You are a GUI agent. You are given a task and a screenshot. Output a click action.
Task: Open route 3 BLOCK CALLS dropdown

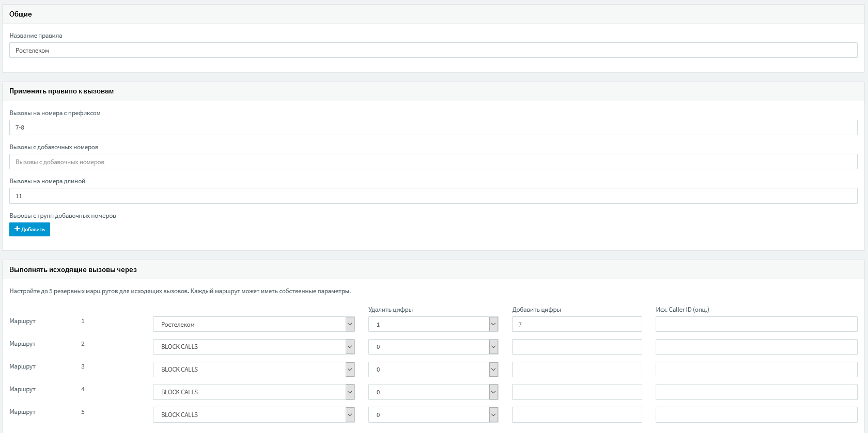[254, 370]
